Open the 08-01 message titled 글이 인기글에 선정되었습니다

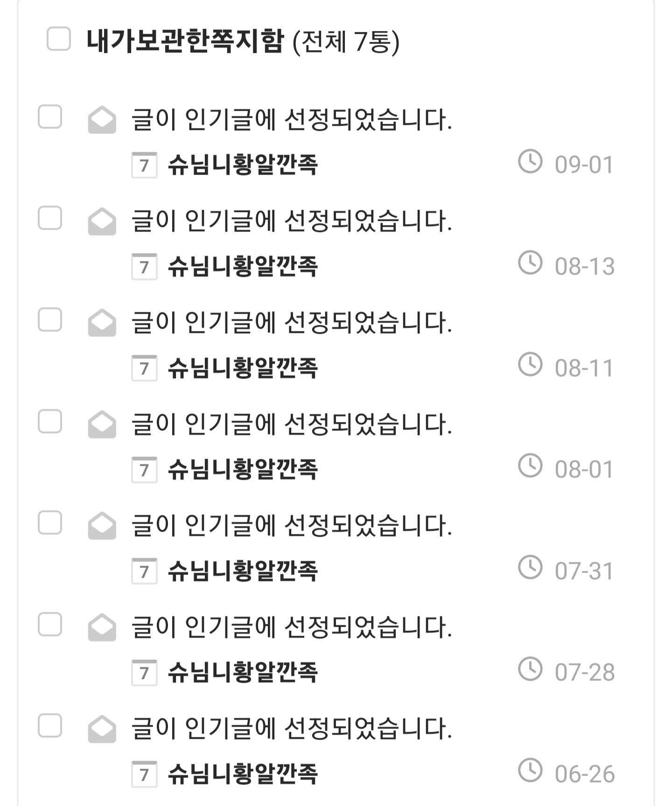pyautogui.click(x=292, y=424)
